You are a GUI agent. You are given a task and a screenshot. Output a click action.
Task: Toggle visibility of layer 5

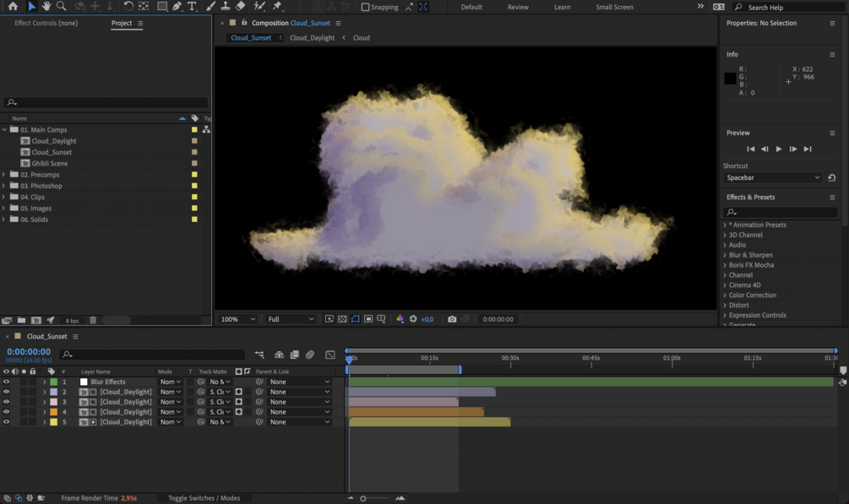tap(6, 422)
